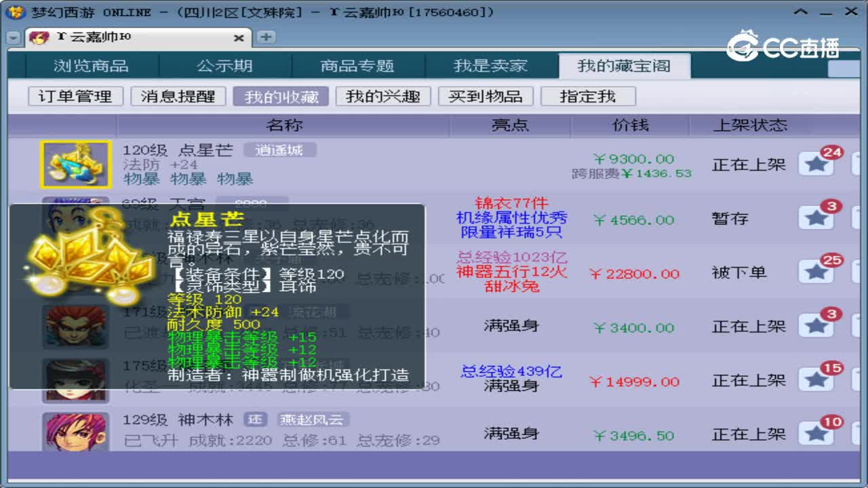The image size is (868, 488).
Task: Click the 名称 column header
Action: [x=284, y=125]
